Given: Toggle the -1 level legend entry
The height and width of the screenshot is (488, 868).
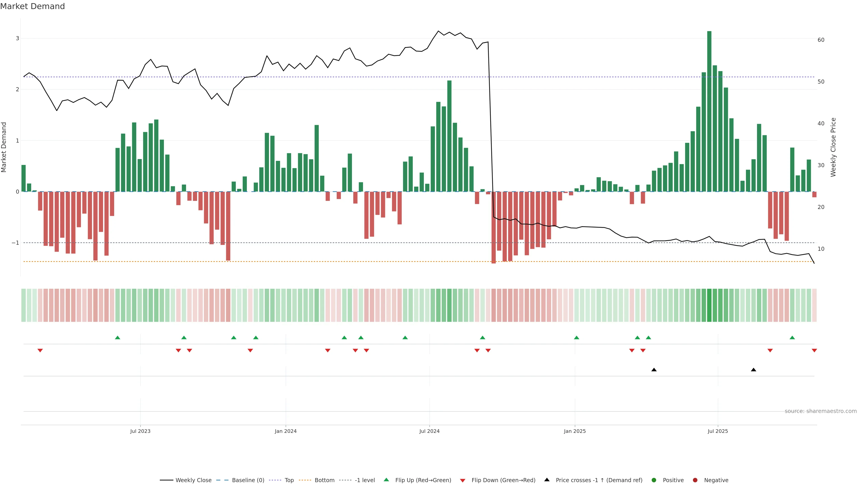Looking at the screenshot, I should point(365,480).
